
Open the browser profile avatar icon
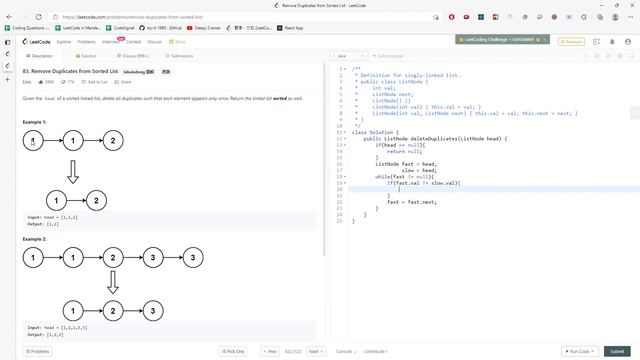(615, 17)
